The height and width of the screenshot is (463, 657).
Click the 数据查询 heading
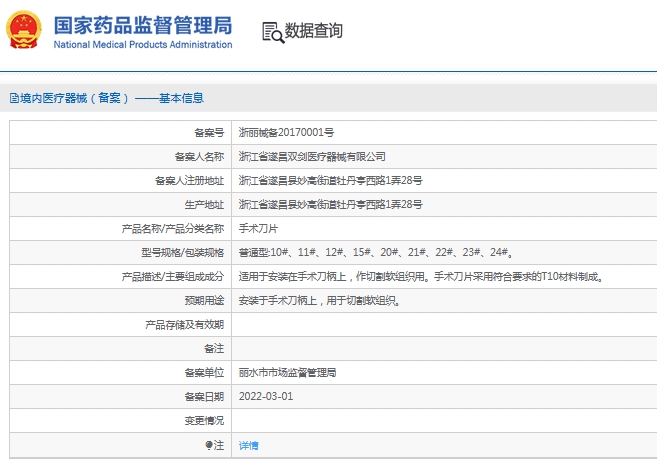[313, 31]
